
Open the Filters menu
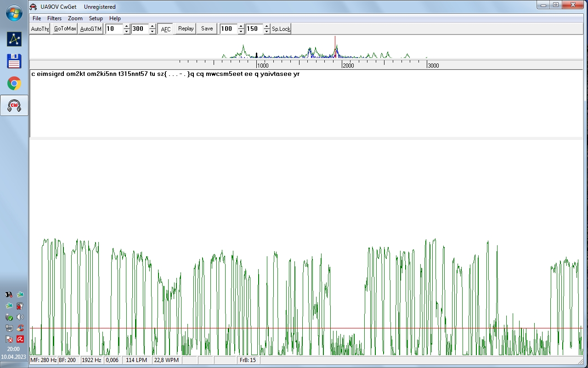tap(54, 18)
